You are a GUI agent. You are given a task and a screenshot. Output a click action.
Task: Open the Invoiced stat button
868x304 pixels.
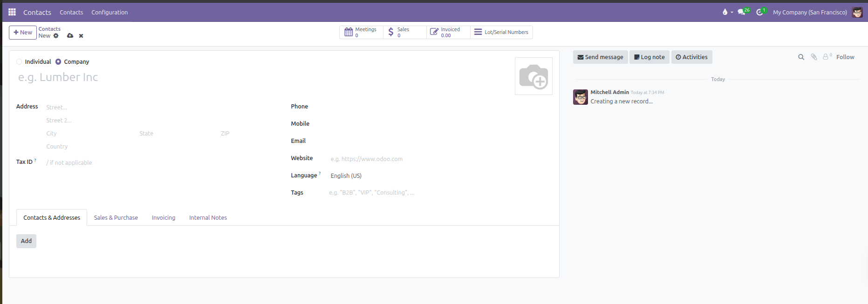click(x=448, y=32)
